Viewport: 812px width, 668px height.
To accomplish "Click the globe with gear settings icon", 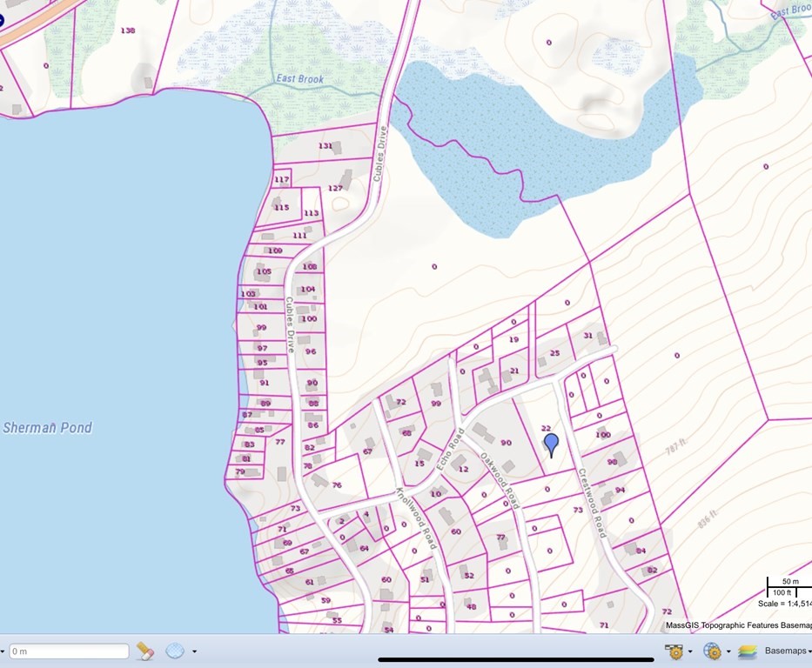I will pyautogui.click(x=712, y=651).
